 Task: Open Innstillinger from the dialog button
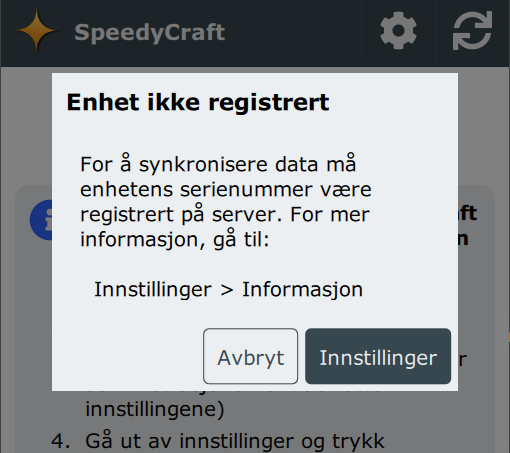pos(378,356)
